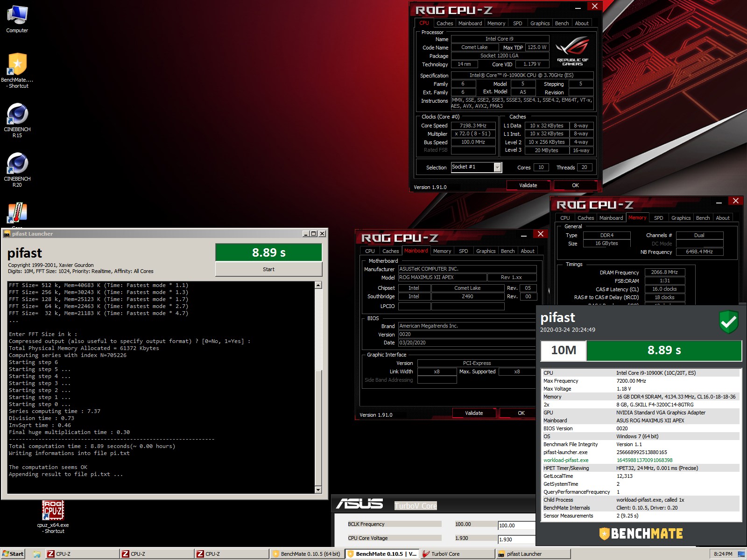Select CPU tab in Mainboard CPU-Z window
747x560 pixels.
pos(370,251)
